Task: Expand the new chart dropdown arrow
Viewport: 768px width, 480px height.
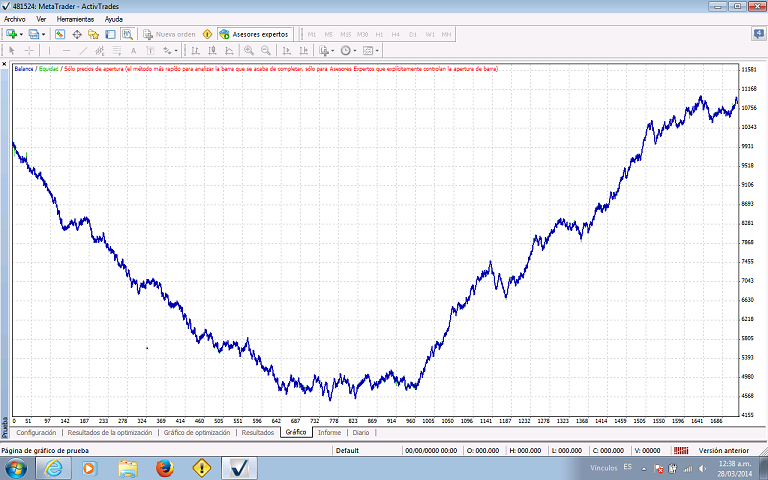Action: coord(23,34)
